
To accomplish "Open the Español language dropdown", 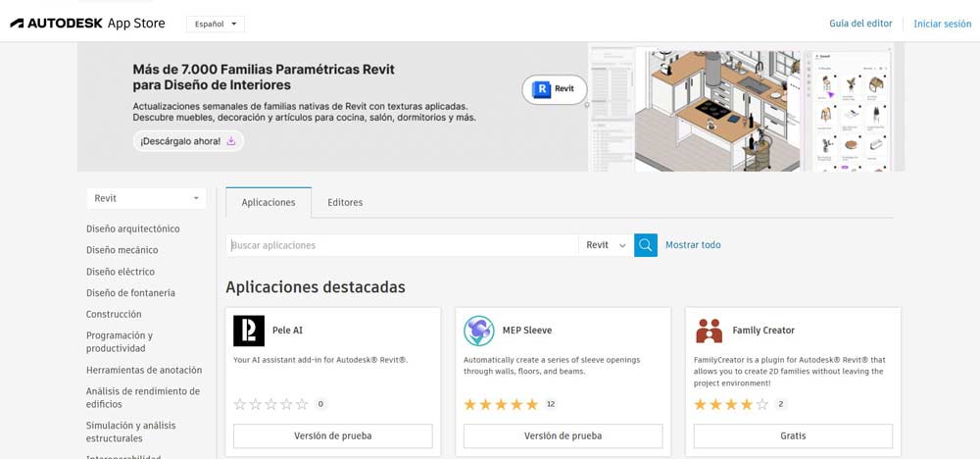I will pyautogui.click(x=216, y=24).
